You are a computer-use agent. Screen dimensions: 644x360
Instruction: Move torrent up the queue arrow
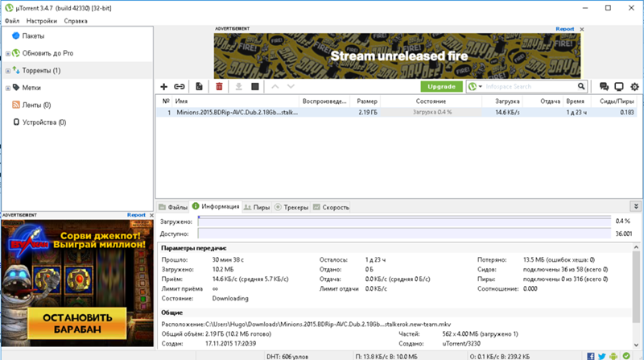[275, 87]
